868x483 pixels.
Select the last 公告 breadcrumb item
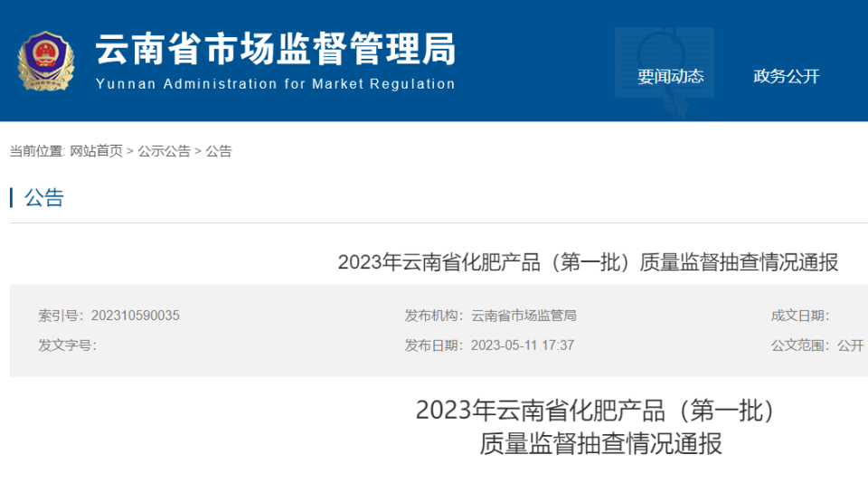coord(219,151)
